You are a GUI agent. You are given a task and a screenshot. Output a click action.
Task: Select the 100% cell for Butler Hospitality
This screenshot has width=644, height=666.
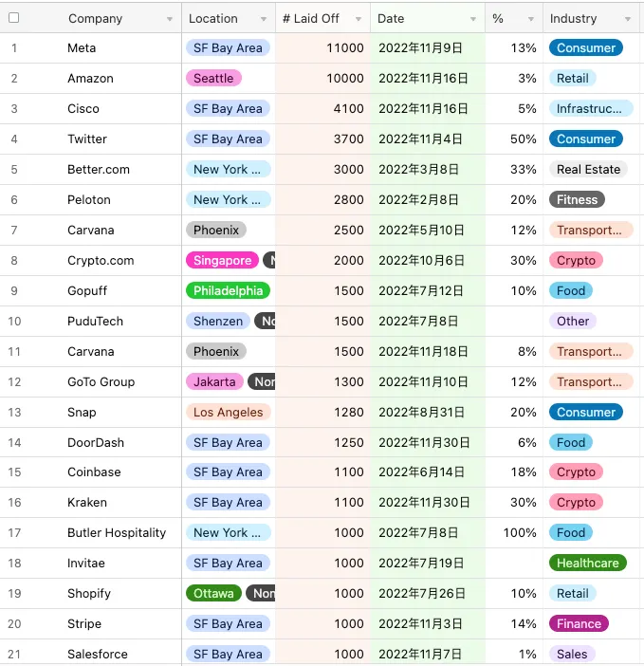[519, 533]
